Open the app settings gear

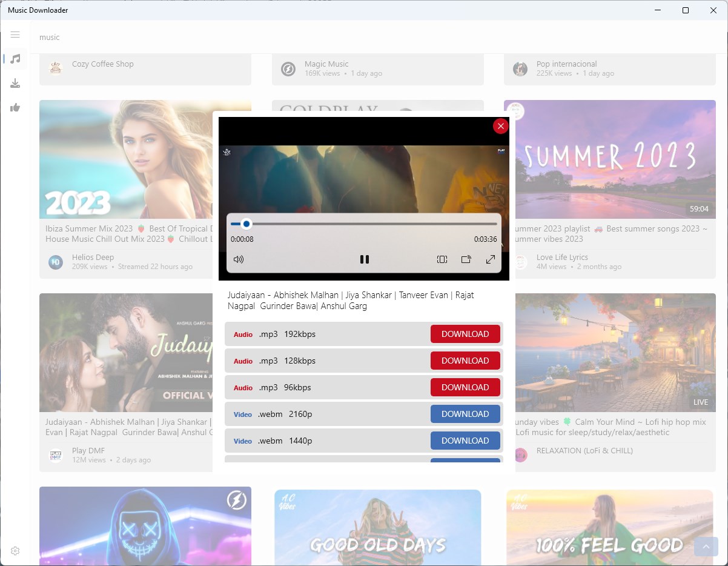pos(15,550)
